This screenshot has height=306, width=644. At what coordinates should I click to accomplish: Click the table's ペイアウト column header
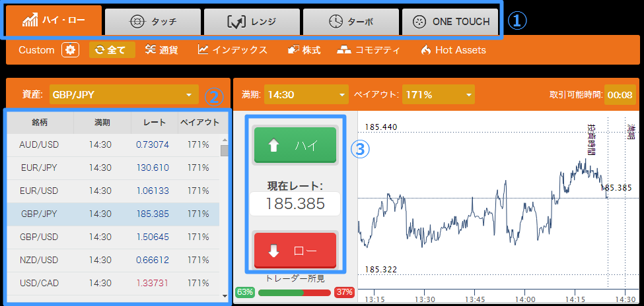coord(199,122)
